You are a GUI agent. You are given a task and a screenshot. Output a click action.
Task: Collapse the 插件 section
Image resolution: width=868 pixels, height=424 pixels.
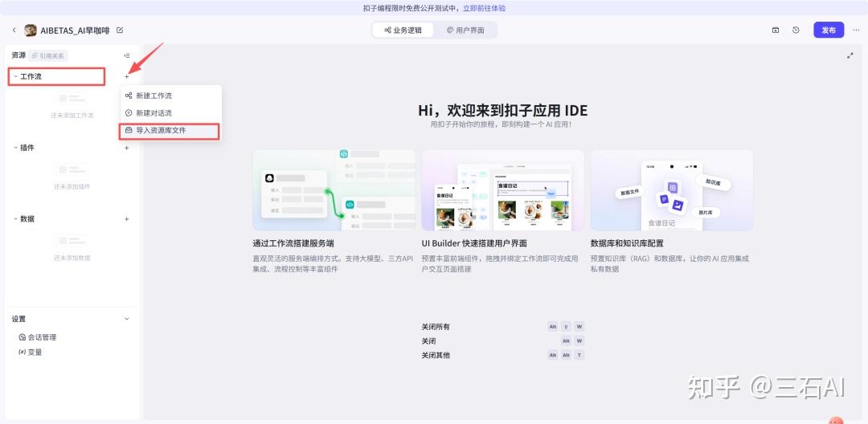click(15, 148)
